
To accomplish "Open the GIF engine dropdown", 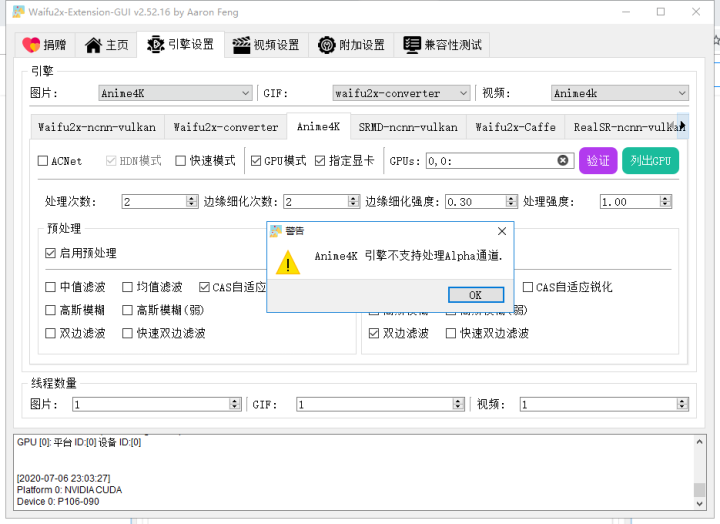I will click(401, 93).
